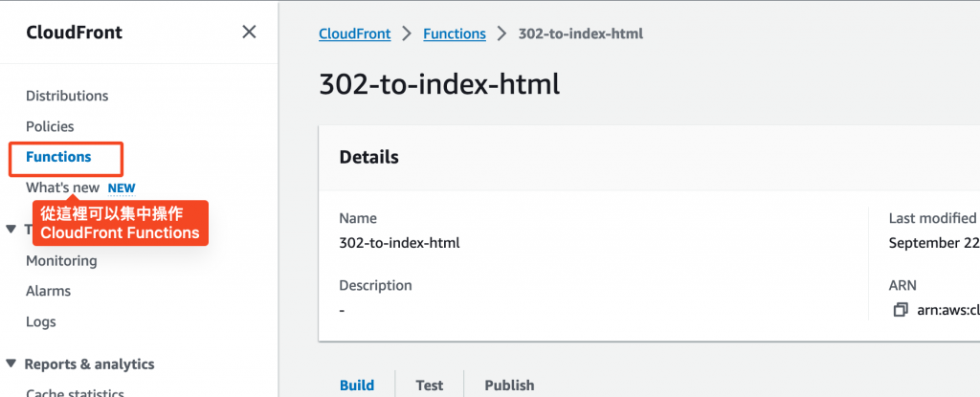Copy the function ARN with copy icon
Image resolution: width=980 pixels, height=397 pixels.
pyautogui.click(x=900, y=310)
